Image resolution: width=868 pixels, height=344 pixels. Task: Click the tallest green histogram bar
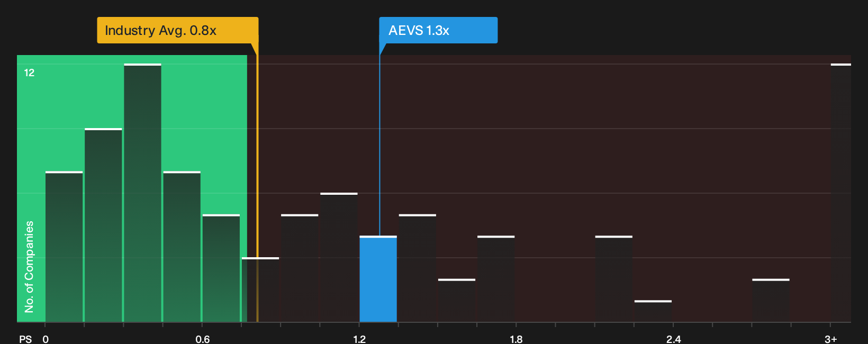(x=143, y=193)
